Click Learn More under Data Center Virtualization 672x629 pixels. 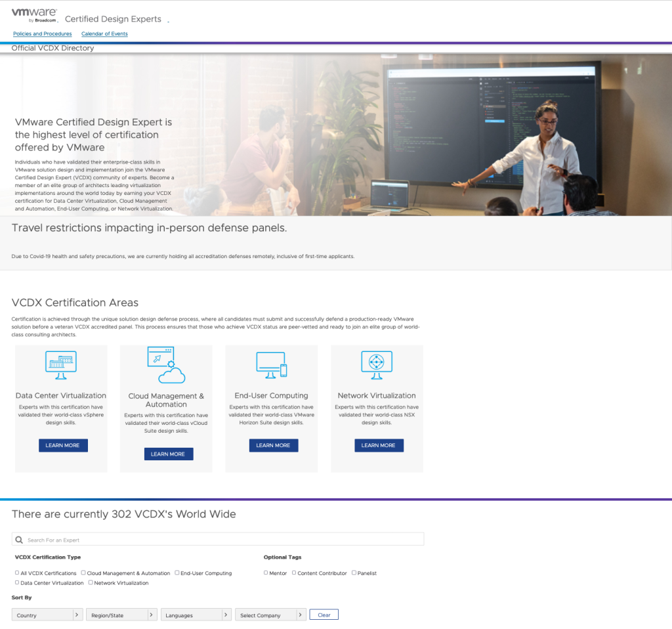click(63, 445)
